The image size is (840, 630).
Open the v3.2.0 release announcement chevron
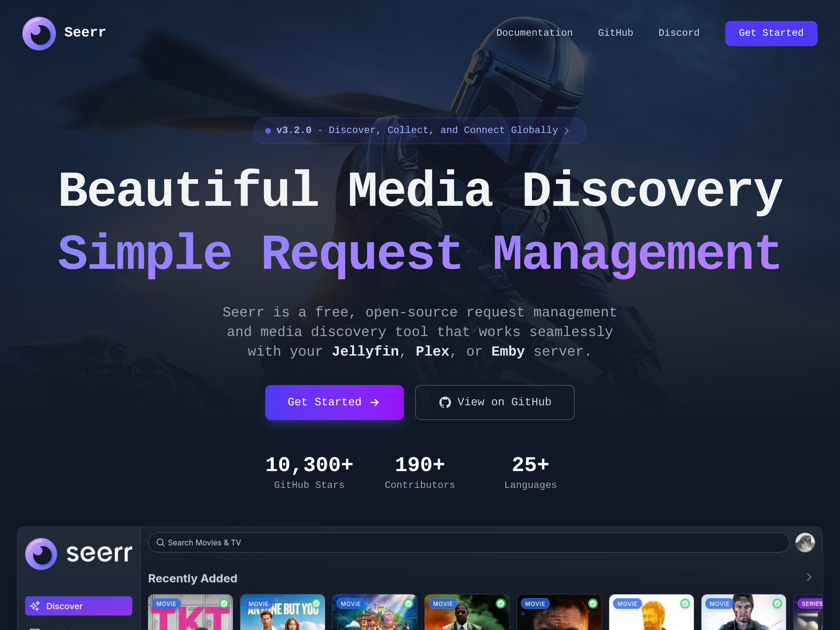coord(567,131)
